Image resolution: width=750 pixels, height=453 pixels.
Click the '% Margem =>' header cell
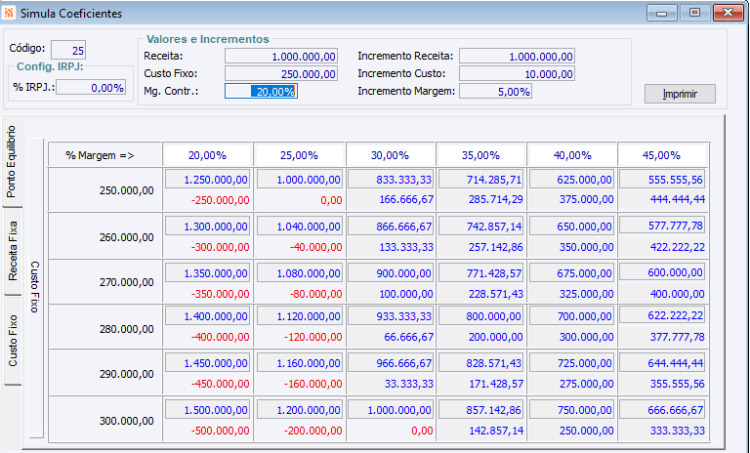tap(105, 155)
